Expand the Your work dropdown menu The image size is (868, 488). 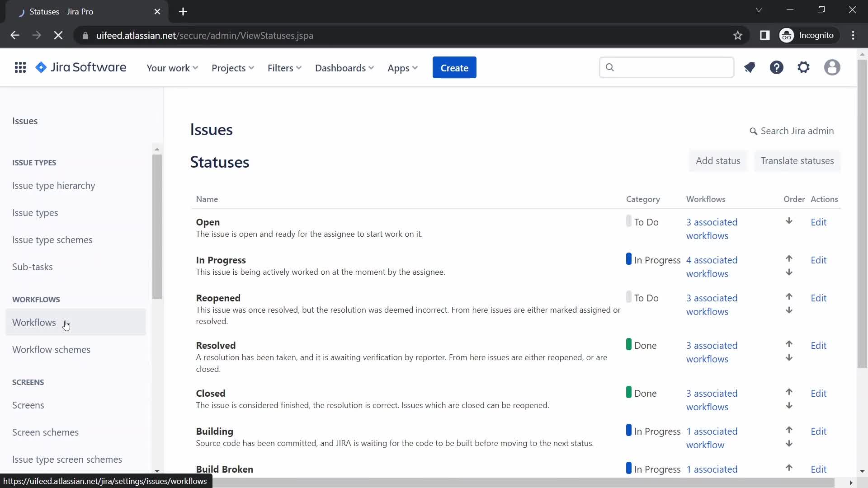[x=172, y=67]
